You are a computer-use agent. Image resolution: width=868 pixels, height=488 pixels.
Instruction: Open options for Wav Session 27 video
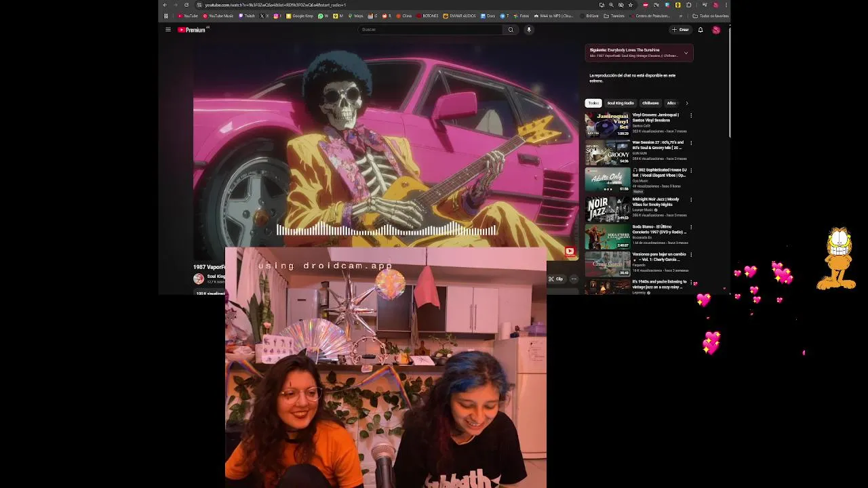pos(691,143)
